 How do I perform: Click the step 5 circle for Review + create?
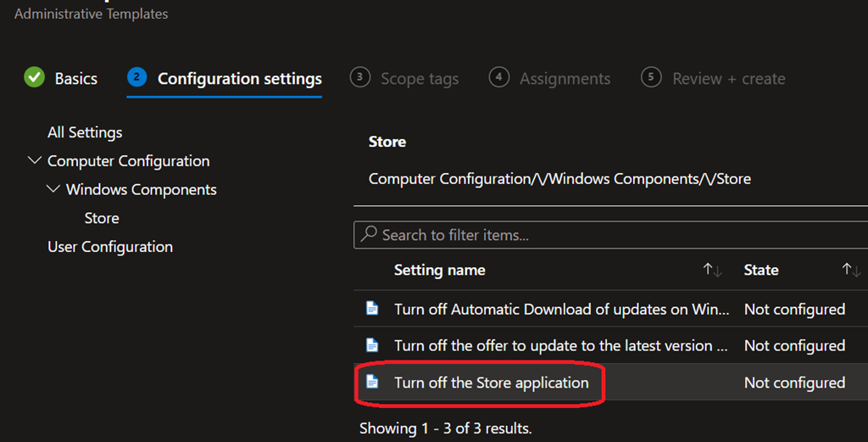click(651, 78)
